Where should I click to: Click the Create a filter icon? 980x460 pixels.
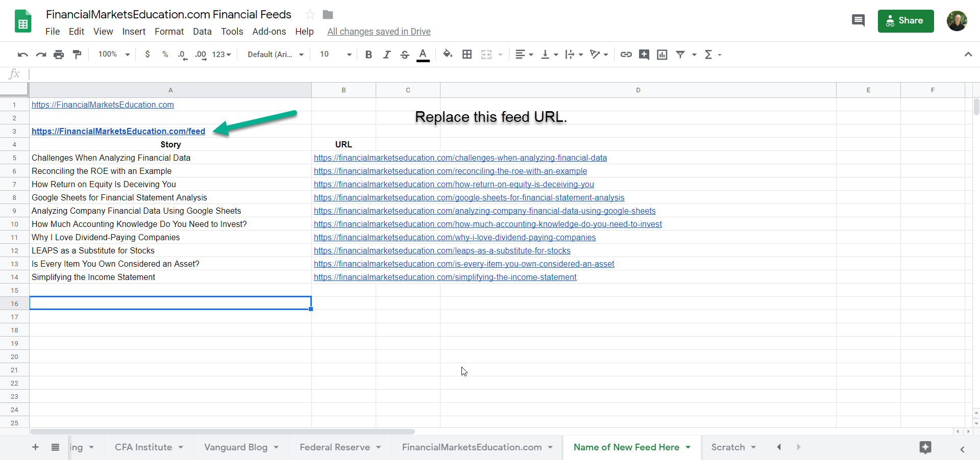(x=680, y=55)
